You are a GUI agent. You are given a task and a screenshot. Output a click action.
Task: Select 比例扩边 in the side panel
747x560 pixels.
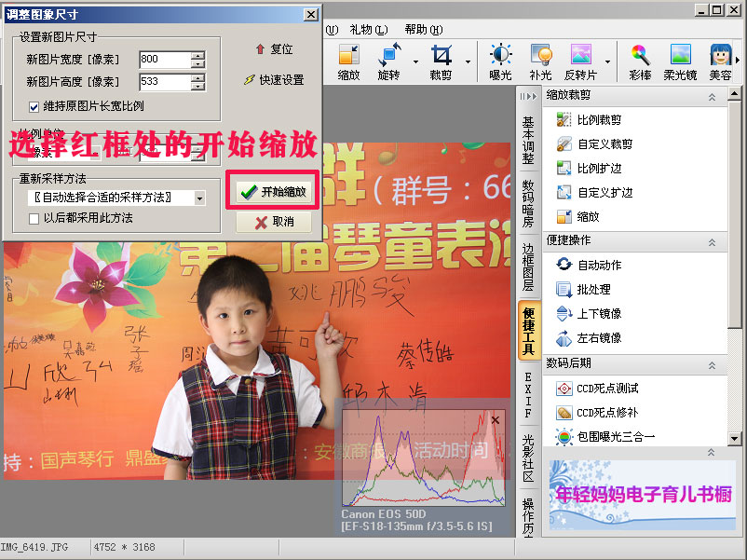click(589, 169)
